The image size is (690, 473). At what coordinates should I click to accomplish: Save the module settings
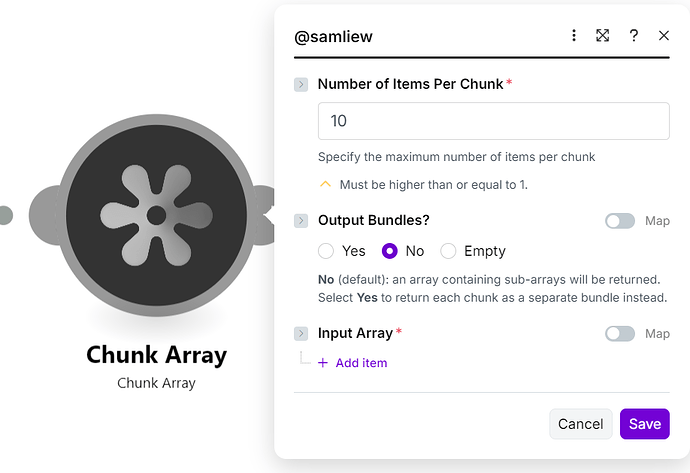[x=644, y=424]
